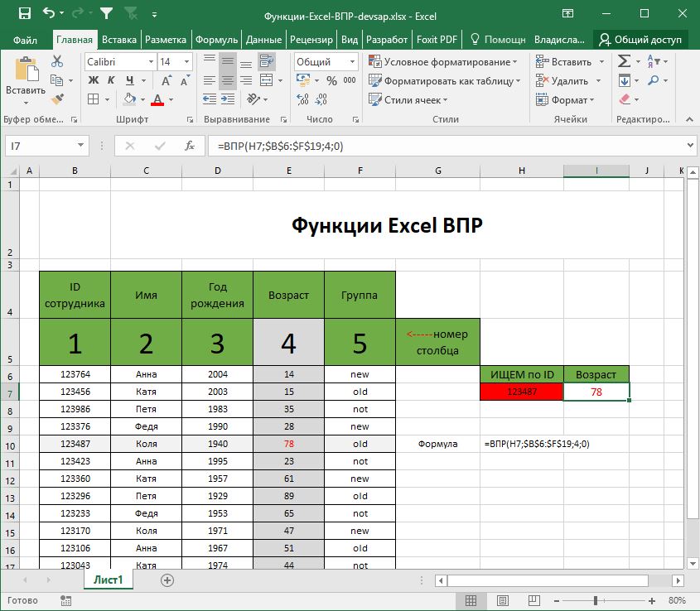Image resolution: width=700 pixels, height=611 pixels.
Task: Expand Стили ячеек menu
Action: (408, 99)
